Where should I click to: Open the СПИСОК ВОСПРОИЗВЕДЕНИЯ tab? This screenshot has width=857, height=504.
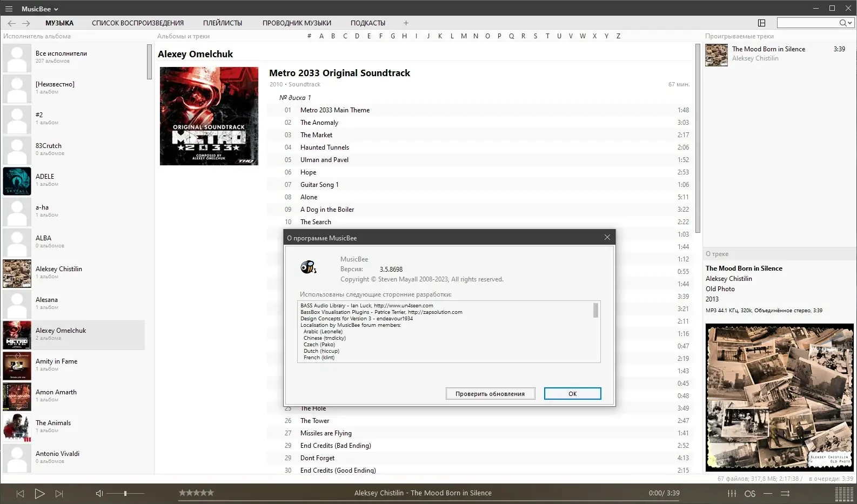coord(138,23)
